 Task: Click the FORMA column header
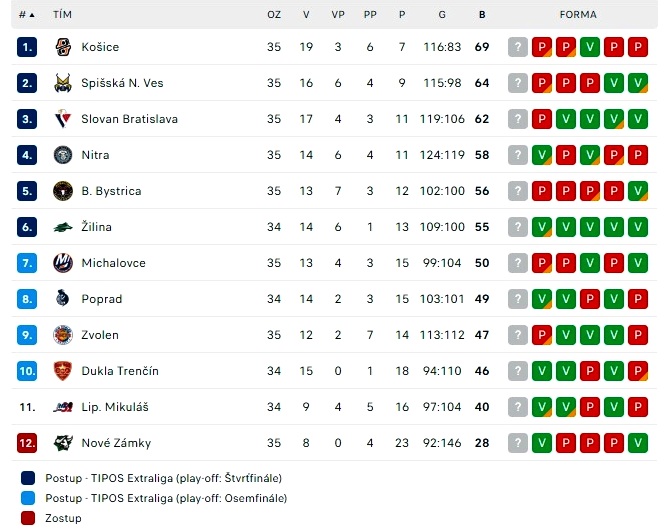pos(578,15)
